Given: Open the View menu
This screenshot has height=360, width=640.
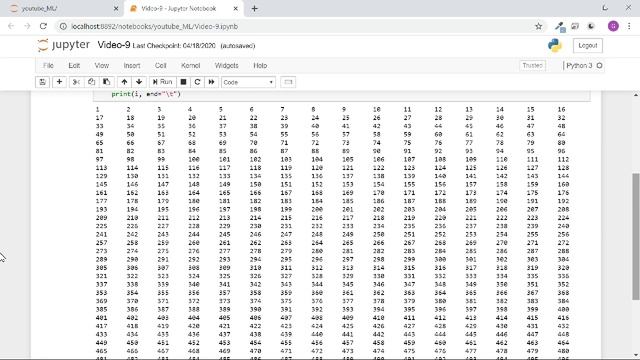Looking at the screenshot, I should (102, 66).
